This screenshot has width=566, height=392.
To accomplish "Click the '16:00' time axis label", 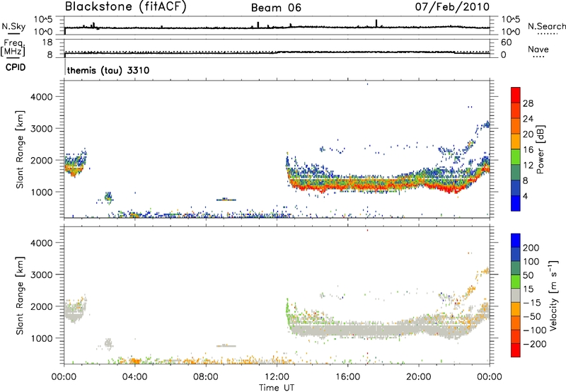I will point(347,377).
